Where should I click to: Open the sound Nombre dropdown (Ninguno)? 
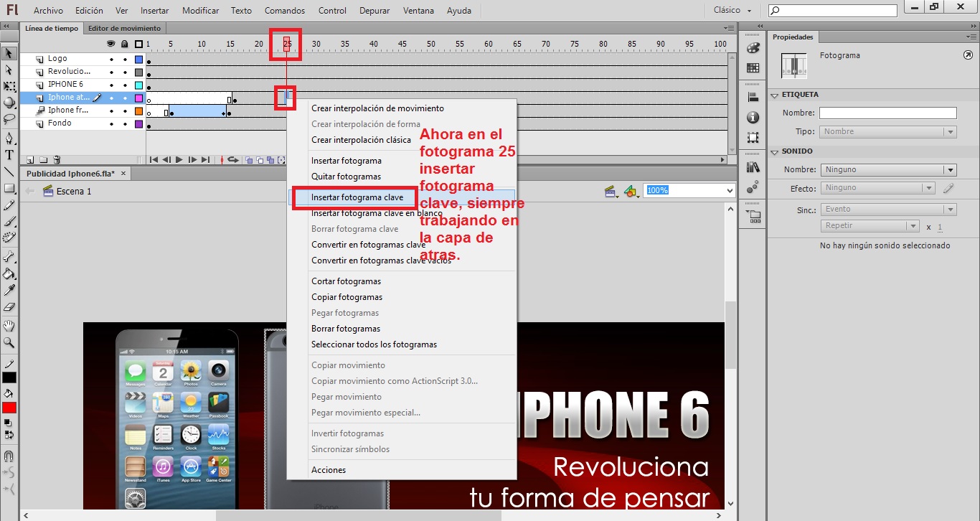tap(888, 170)
